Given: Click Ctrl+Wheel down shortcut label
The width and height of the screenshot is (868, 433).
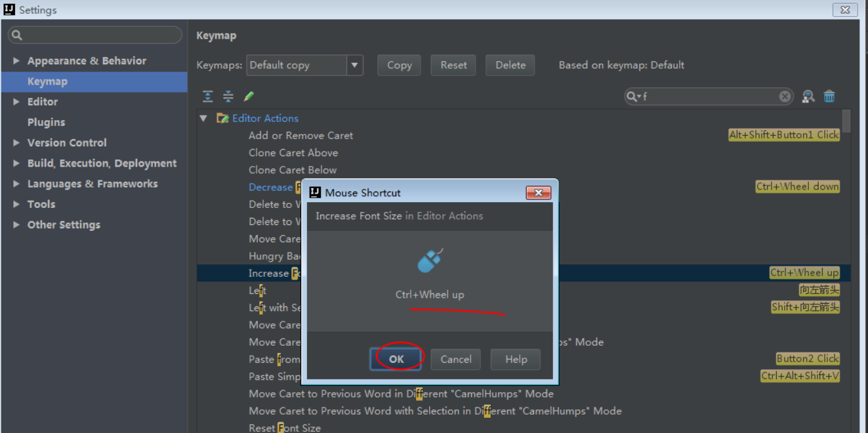Looking at the screenshot, I should (798, 186).
